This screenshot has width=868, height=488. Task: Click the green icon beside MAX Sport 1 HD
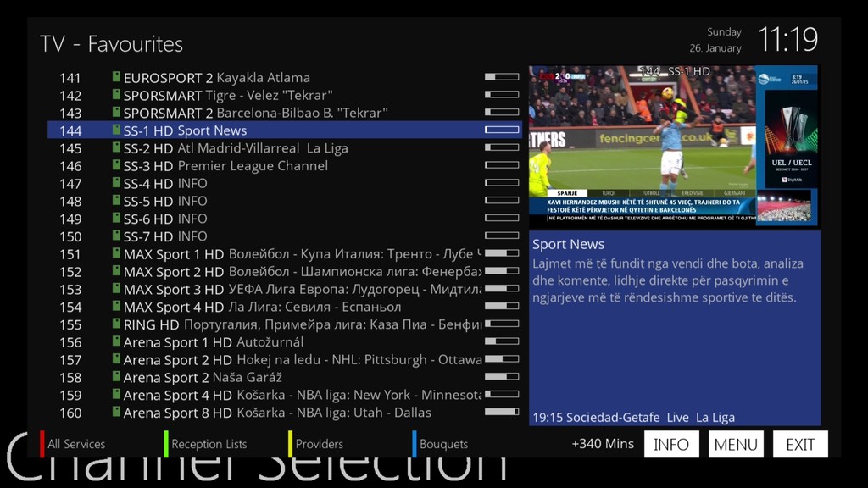click(116, 253)
